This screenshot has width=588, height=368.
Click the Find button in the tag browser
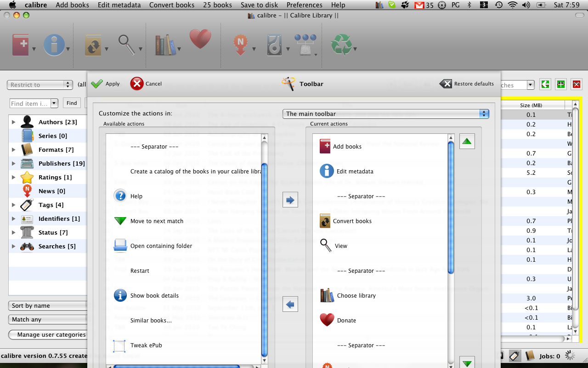pyautogui.click(x=72, y=103)
